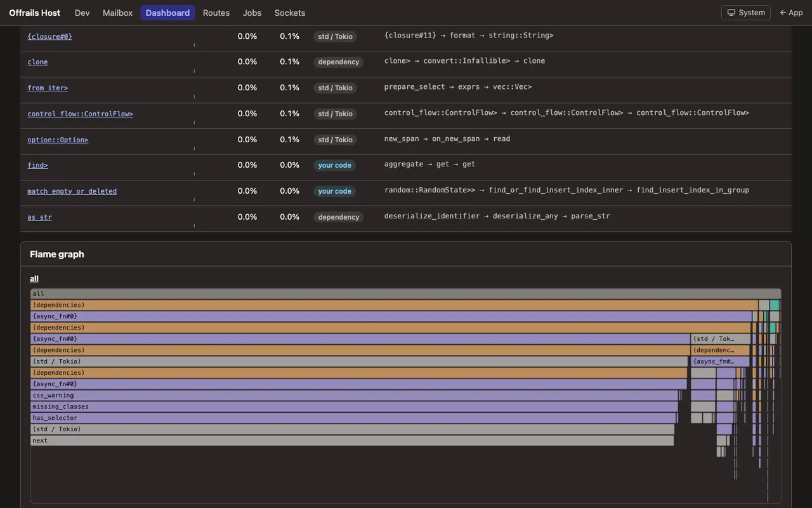This screenshot has width=812, height=508.
Task: Open the option::Option> function link
Action: pos(58,140)
